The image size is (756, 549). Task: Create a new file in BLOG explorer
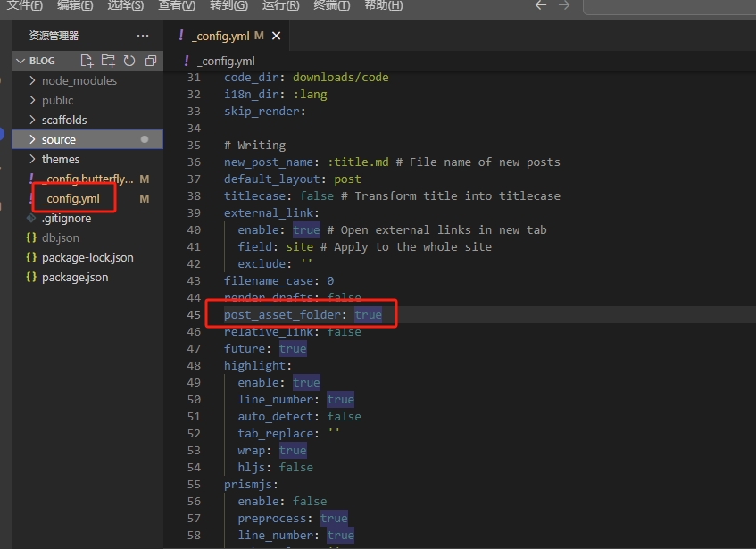[x=87, y=61]
